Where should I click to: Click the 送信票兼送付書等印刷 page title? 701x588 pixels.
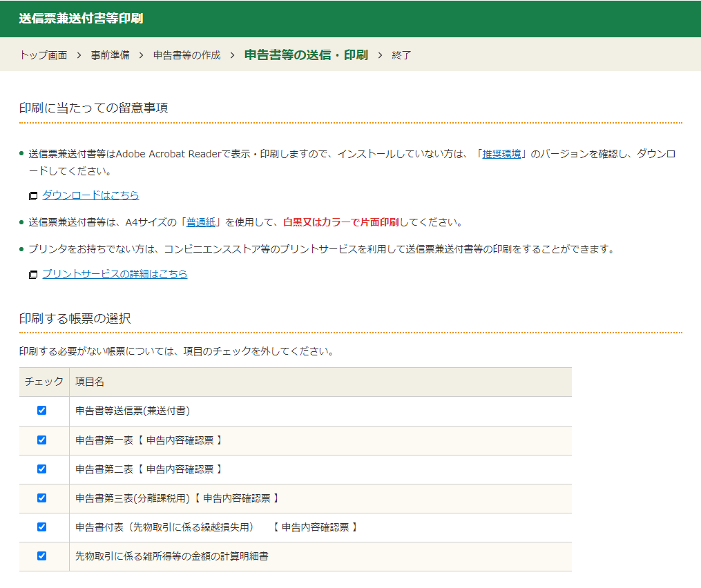81,19
